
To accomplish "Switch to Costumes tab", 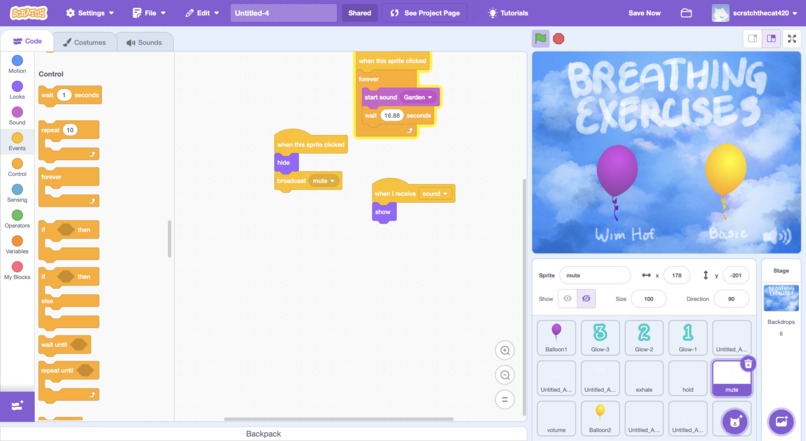I will click(84, 42).
